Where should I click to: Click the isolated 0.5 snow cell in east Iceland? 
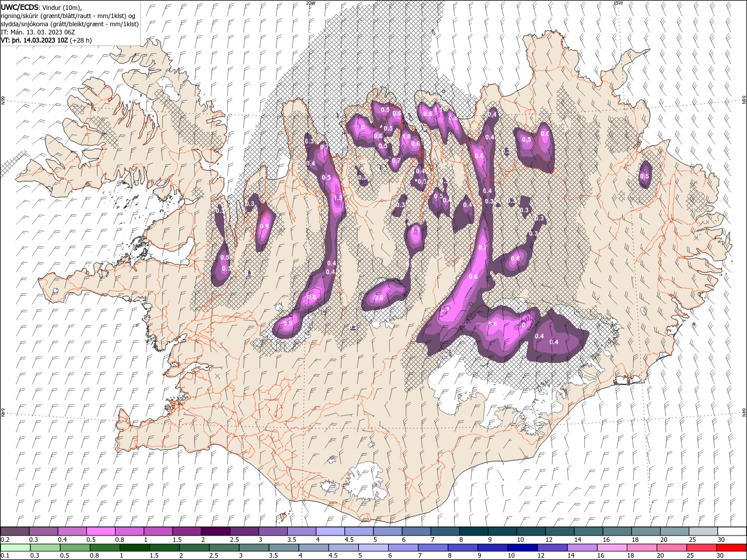[x=644, y=176]
